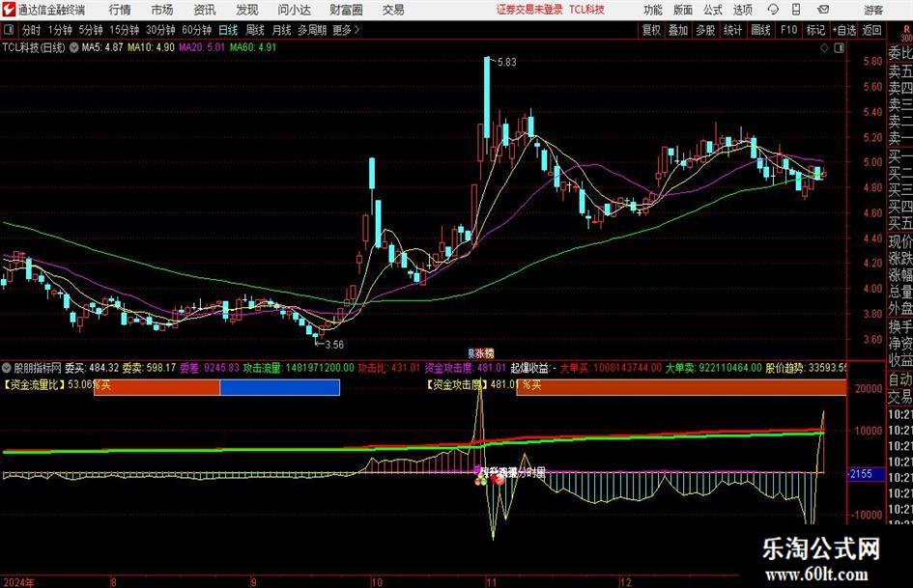Switch to 15分钟 period tab
Image resolution: width=913 pixels, height=588 pixels.
click(124, 30)
